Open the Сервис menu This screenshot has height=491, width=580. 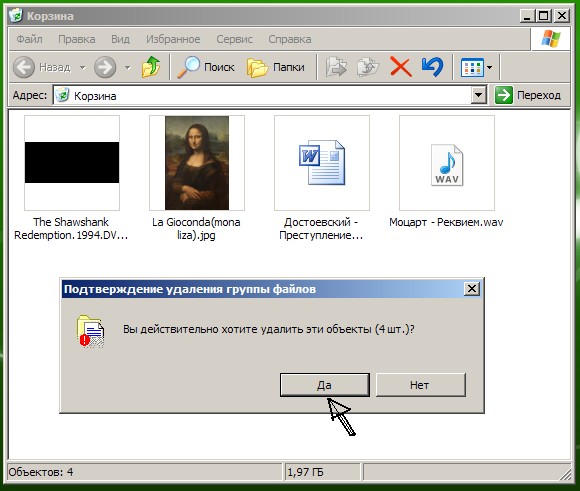coord(235,39)
